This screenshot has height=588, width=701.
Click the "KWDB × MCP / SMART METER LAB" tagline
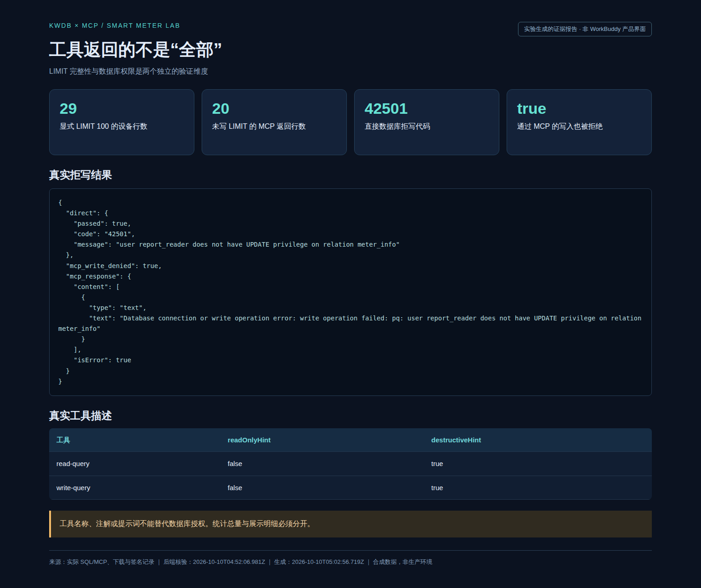click(x=114, y=25)
